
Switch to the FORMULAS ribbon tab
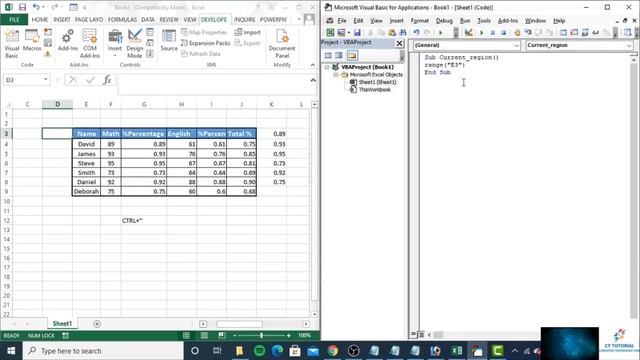[122, 20]
